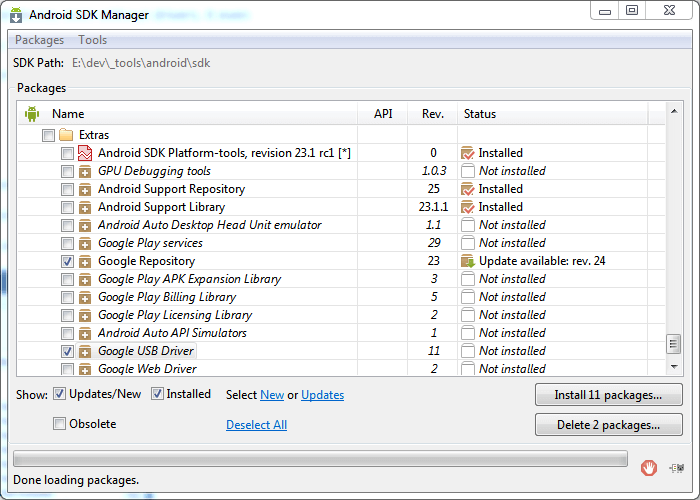Click revision 23.1.1 cell of Support Library
Image resolution: width=700 pixels, height=500 pixels.
coord(433,207)
